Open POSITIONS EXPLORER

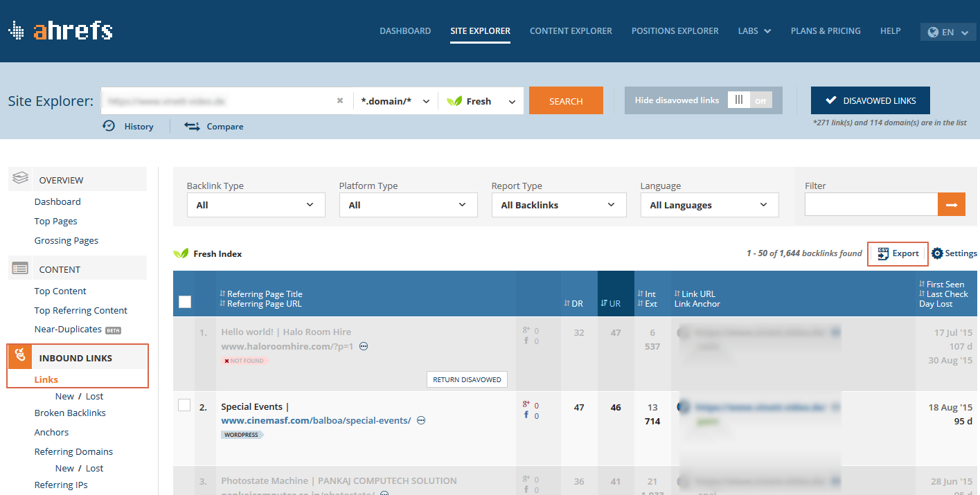tap(675, 30)
